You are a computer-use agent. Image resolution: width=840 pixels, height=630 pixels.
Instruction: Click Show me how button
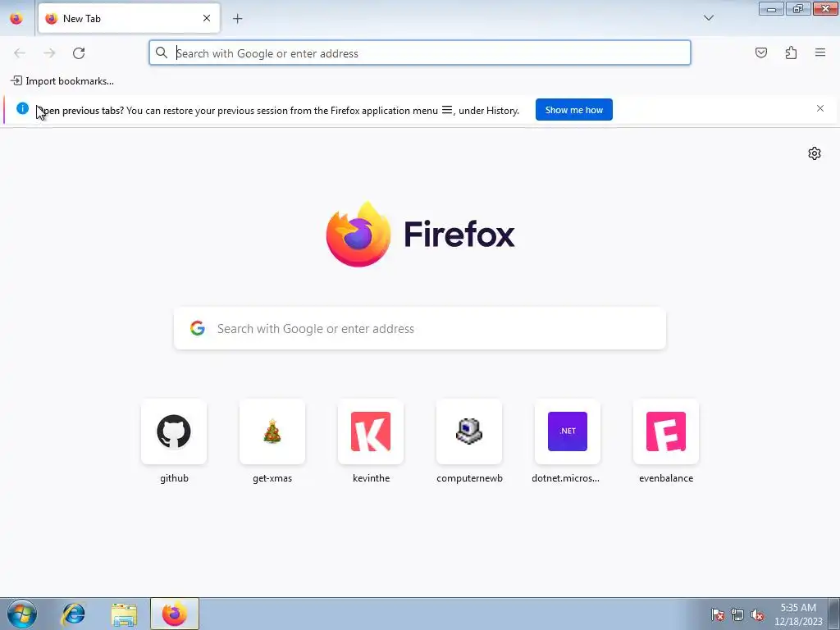pyautogui.click(x=573, y=110)
